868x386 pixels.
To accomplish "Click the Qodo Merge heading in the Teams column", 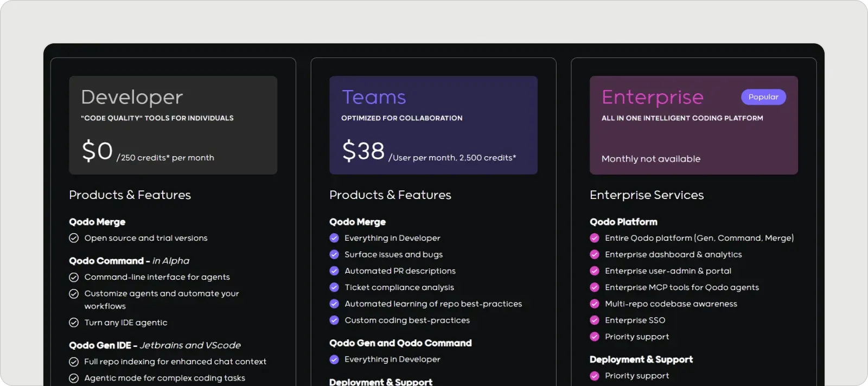I will click(358, 222).
